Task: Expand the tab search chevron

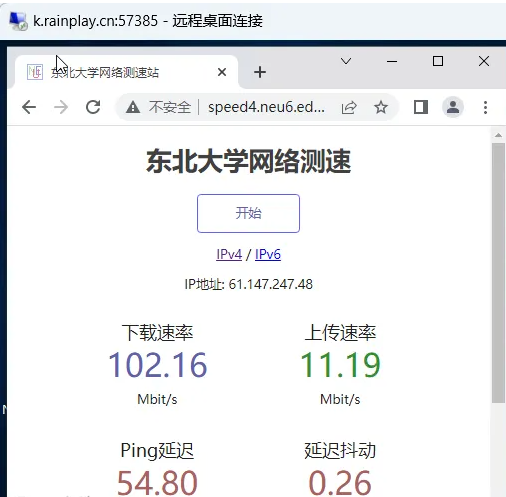Action: 346,61
